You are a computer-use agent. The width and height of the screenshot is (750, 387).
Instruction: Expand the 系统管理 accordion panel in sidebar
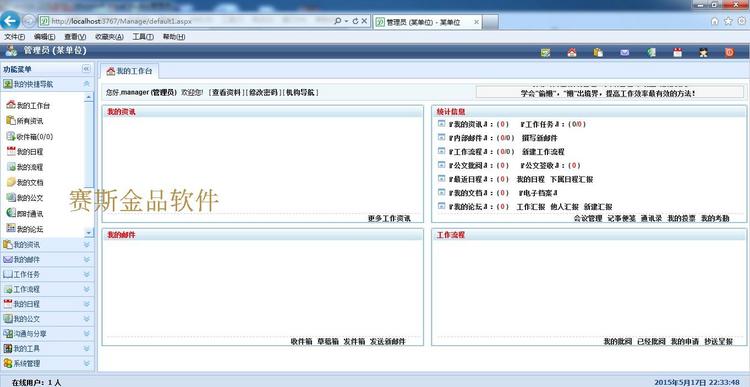coord(47,363)
